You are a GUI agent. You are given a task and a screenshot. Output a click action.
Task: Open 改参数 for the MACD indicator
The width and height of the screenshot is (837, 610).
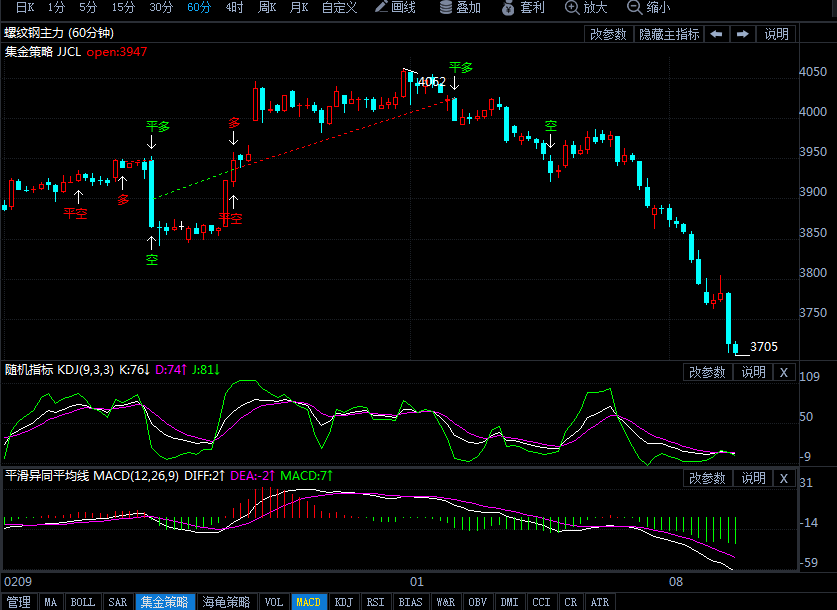click(707, 478)
